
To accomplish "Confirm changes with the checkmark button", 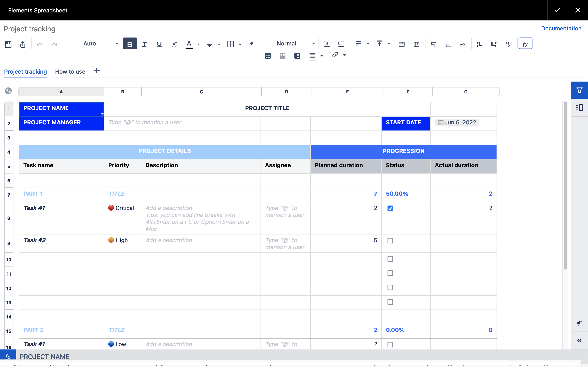I will coord(557,10).
